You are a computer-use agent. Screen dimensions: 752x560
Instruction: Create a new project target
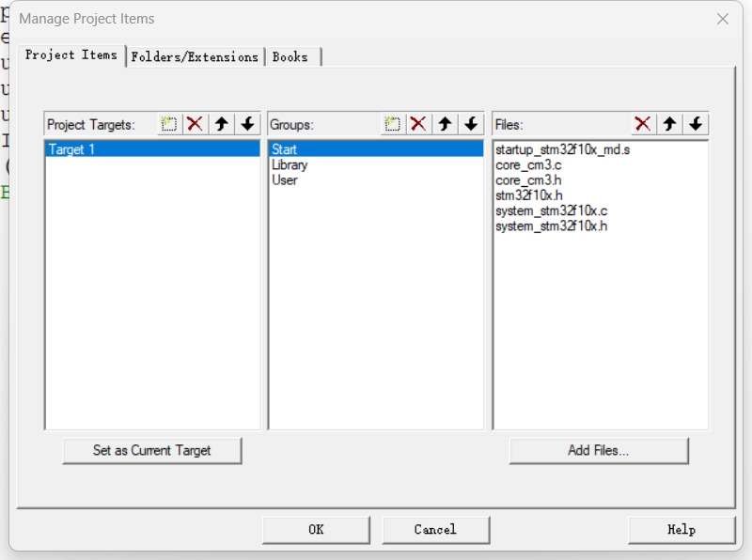coord(169,124)
